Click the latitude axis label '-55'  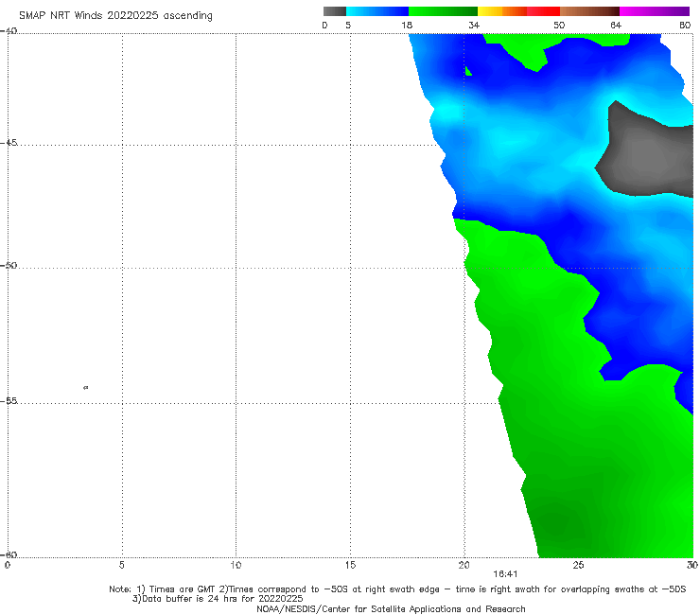[x=9, y=401]
